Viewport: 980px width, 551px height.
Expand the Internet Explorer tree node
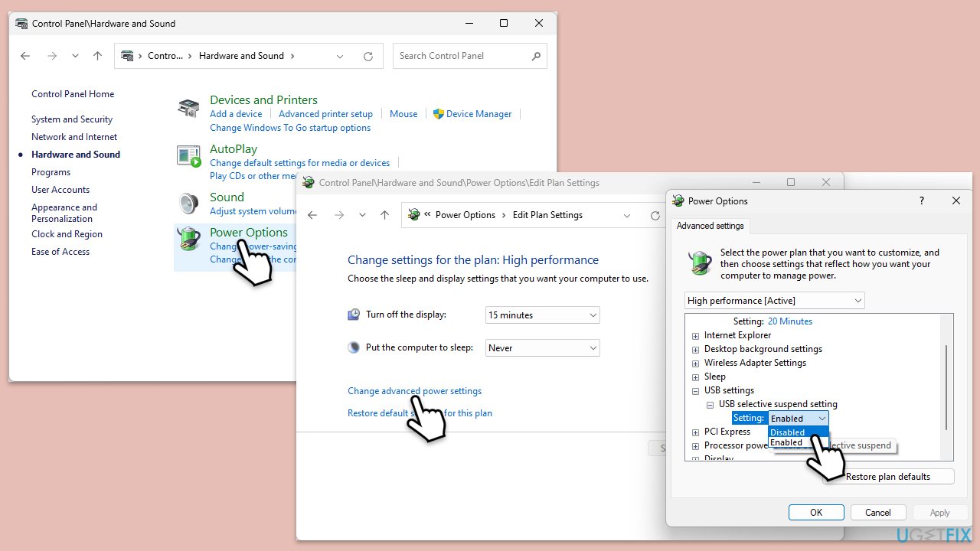click(x=696, y=336)
